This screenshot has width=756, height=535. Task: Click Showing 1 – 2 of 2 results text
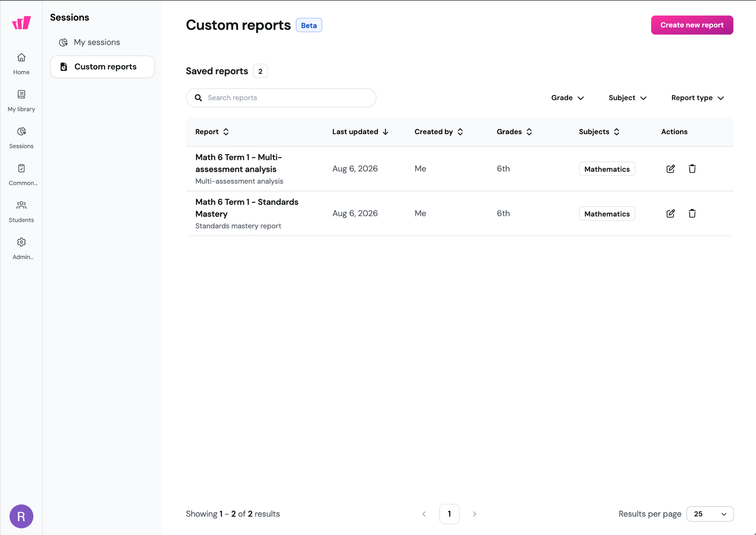click(x=233, y=514)
